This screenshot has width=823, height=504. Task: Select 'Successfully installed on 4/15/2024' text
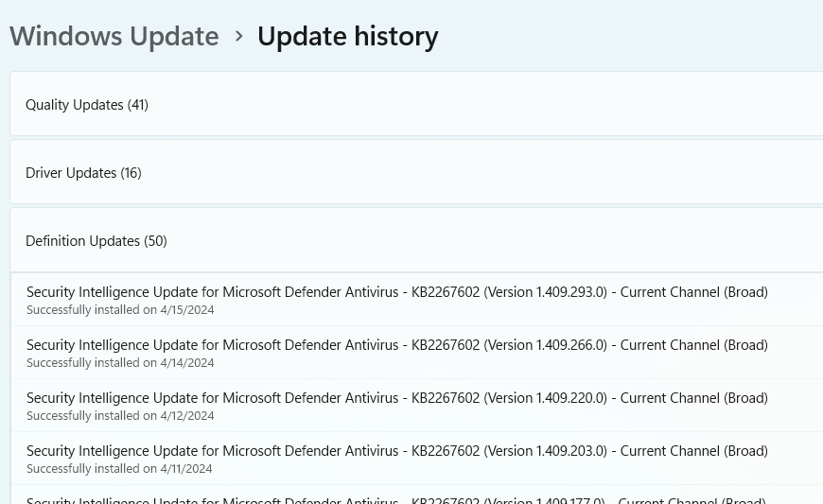(x=120, y=310)
